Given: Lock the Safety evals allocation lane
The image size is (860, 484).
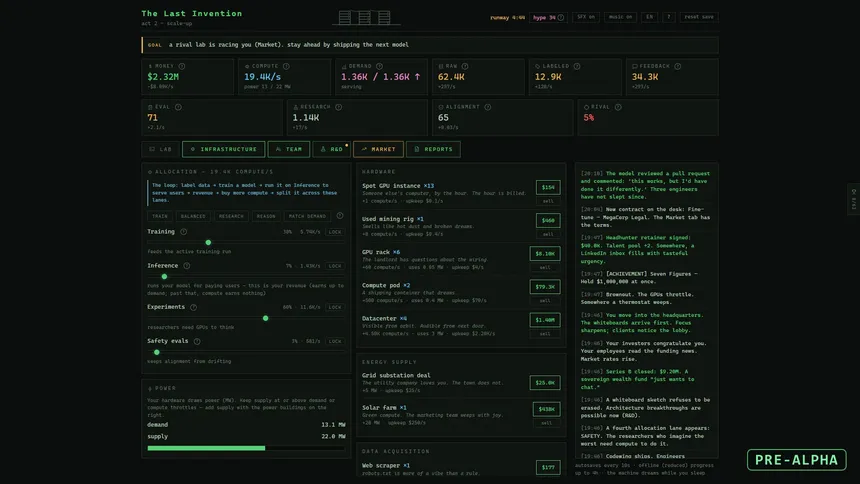Looking at the screenshot, I should 335,341.
